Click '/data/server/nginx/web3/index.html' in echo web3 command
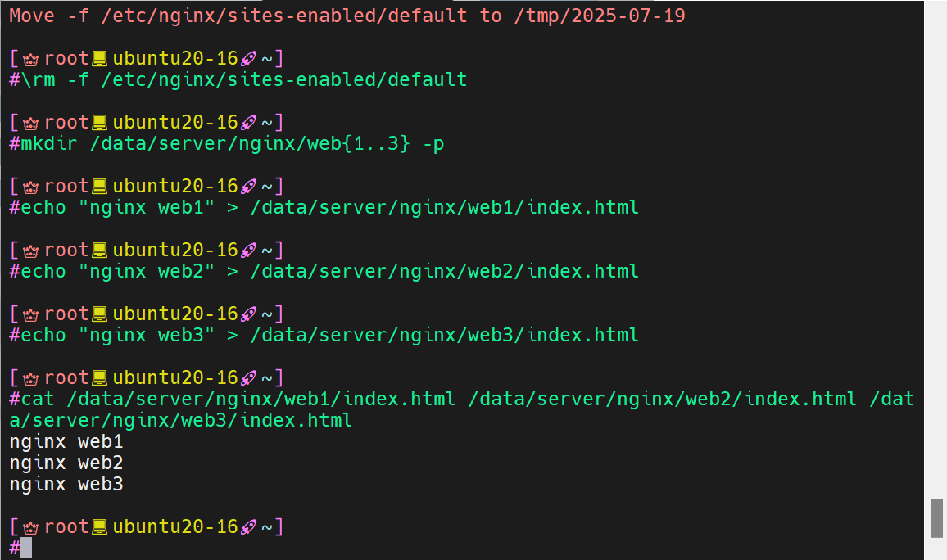The image size is (947, 560). [x=445, y=336]
